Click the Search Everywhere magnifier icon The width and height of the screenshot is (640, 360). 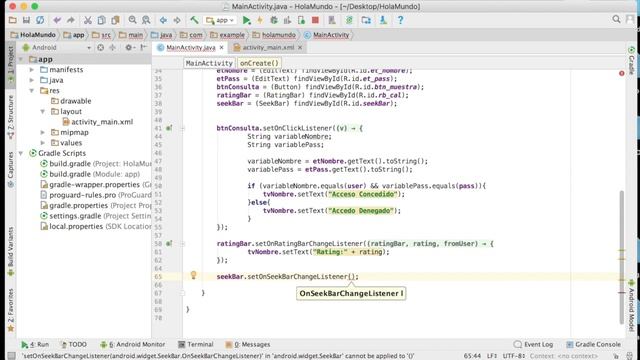click(616, 19)
